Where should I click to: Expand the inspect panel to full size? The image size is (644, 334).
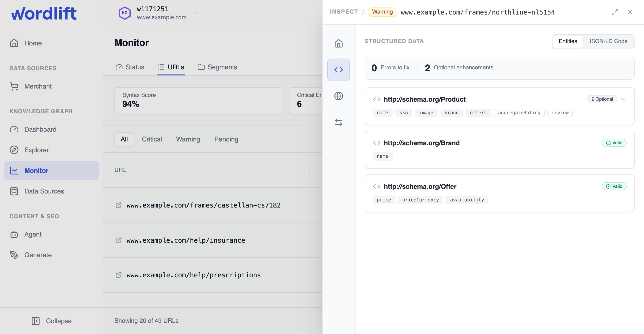coord(615,12)
